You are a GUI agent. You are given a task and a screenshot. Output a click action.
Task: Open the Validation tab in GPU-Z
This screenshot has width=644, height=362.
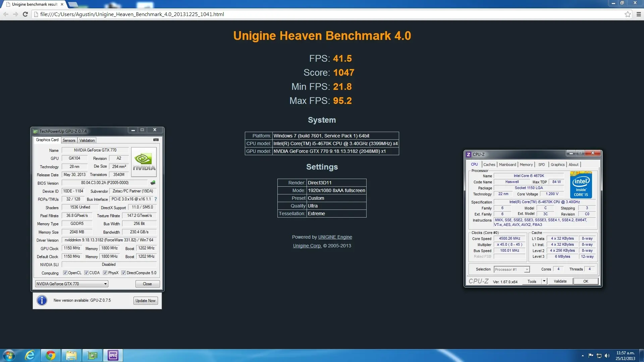[87, 140]
